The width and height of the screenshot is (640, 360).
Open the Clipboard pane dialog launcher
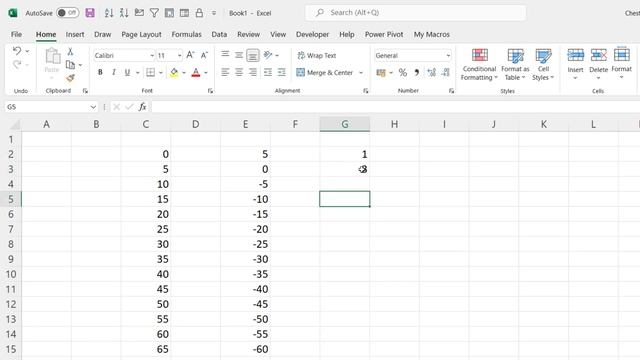pyautogui.click(x=85, y=91)
